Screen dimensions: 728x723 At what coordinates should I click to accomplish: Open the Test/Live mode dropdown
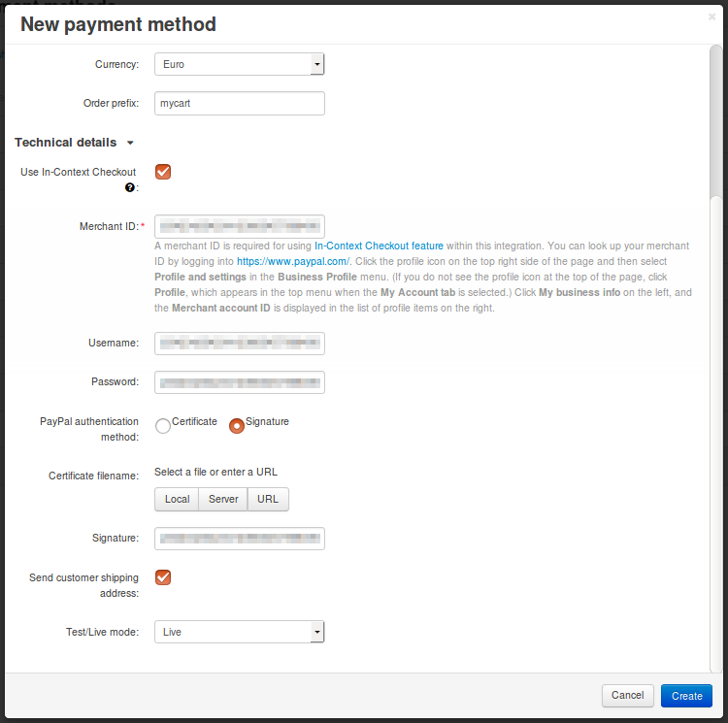(x=239, y=632)
